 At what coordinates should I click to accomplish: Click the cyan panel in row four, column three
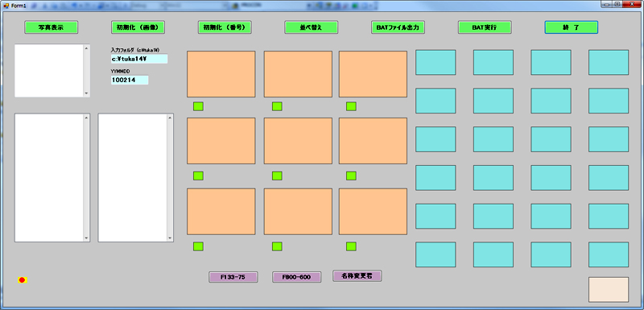[551, 178]
